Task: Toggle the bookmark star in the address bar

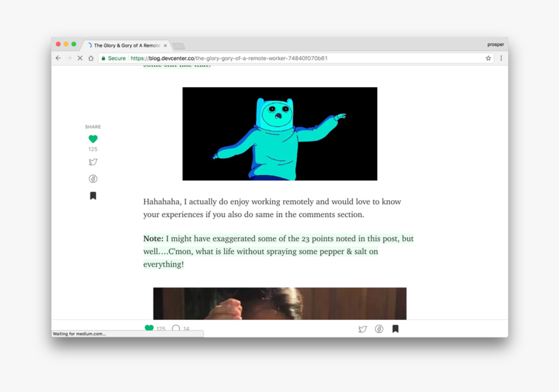Action: coord(488,58)
